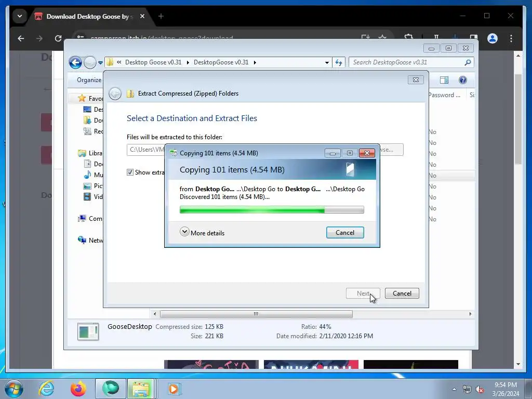
Task: Expand the arrow after DesktopGoose v0.31 breadcrumb
Action: (255, 62)
